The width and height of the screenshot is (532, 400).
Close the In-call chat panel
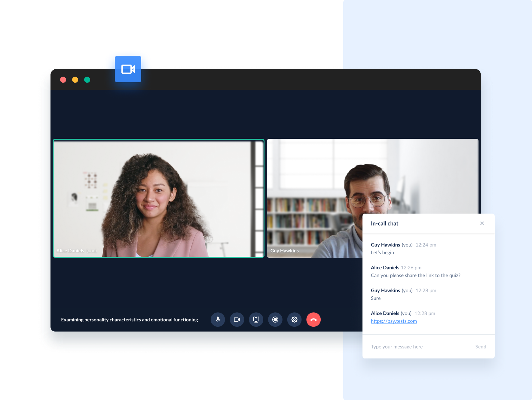click(x=482, y=223)
